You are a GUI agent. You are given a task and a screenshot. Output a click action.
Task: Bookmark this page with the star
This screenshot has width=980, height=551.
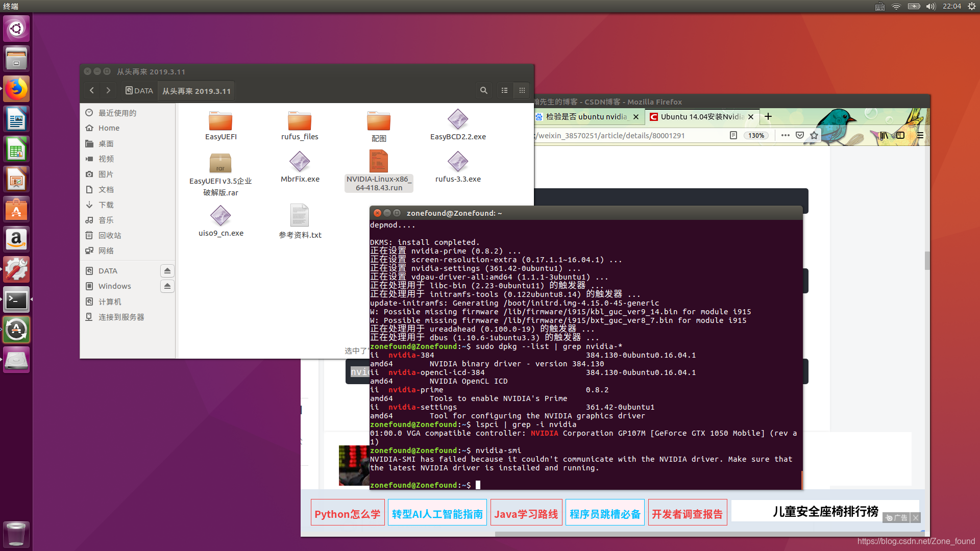[x=814, y=135]
